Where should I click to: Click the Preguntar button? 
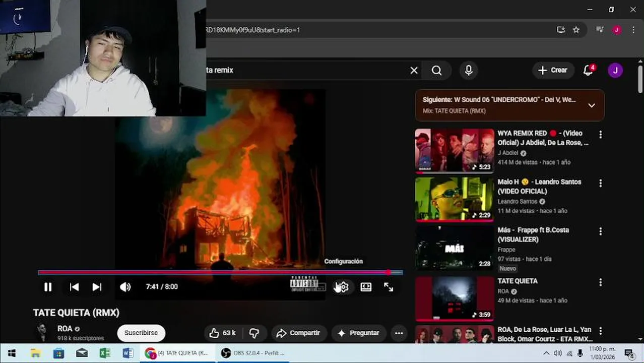[x=358, y=333]
